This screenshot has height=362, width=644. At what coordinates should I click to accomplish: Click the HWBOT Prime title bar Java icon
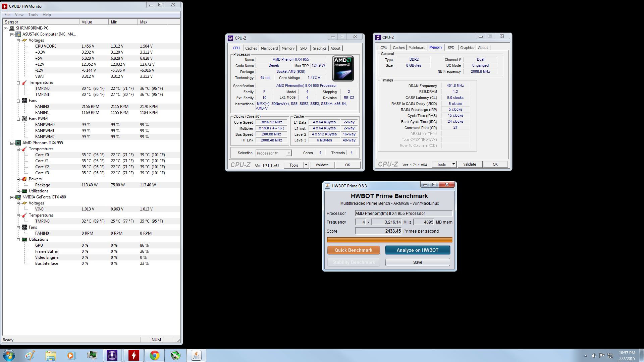327,186
